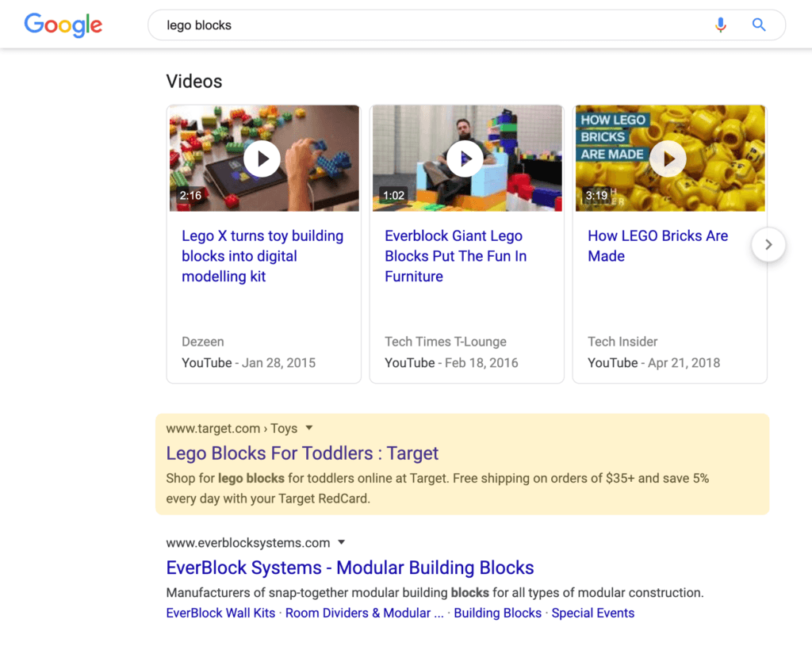The height and width of the screenshot is (646, 812).
Task: Click the Google logo
Action: click(63, 25)
